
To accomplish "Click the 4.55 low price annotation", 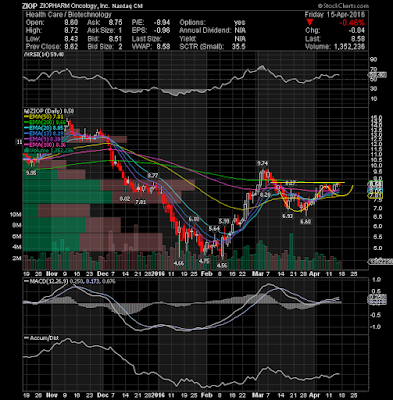I will 222,266.
